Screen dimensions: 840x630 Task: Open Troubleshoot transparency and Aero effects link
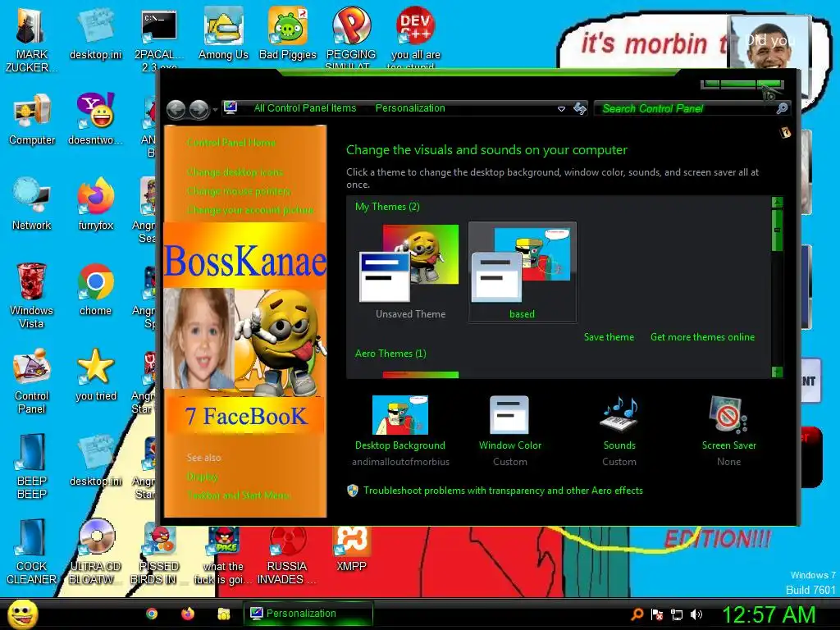503,491
